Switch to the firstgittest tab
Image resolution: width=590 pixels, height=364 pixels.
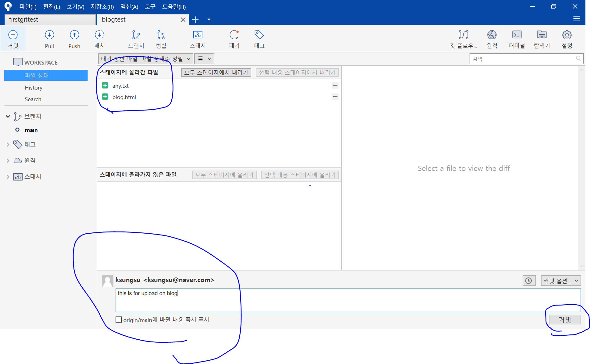tap(50, 19)
